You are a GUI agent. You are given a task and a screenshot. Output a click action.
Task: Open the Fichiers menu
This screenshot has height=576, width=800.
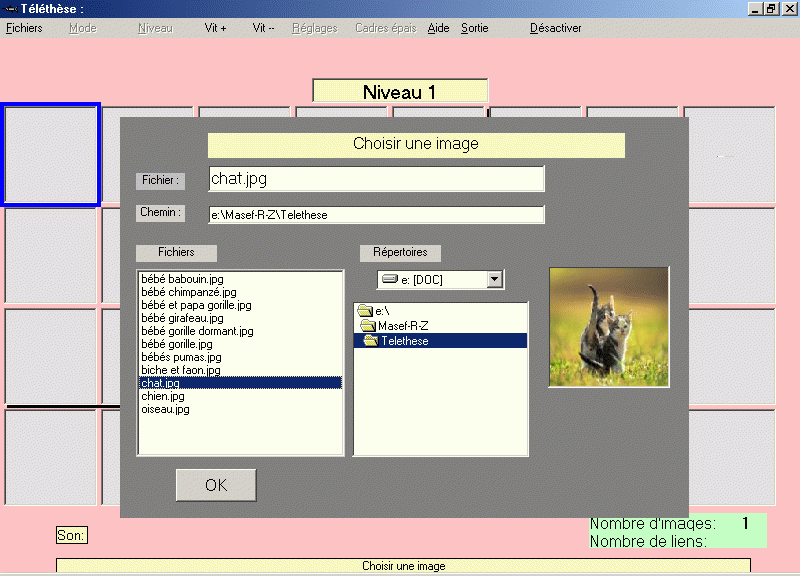(x=24, y=28)
